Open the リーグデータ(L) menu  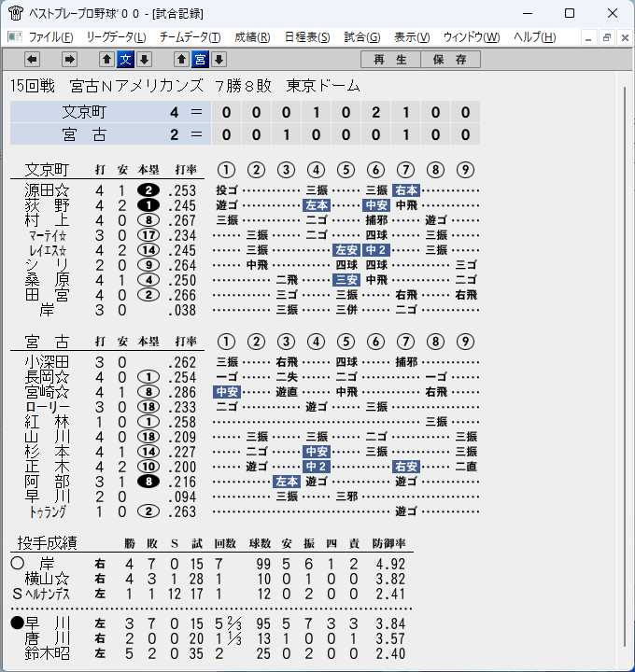116,37
